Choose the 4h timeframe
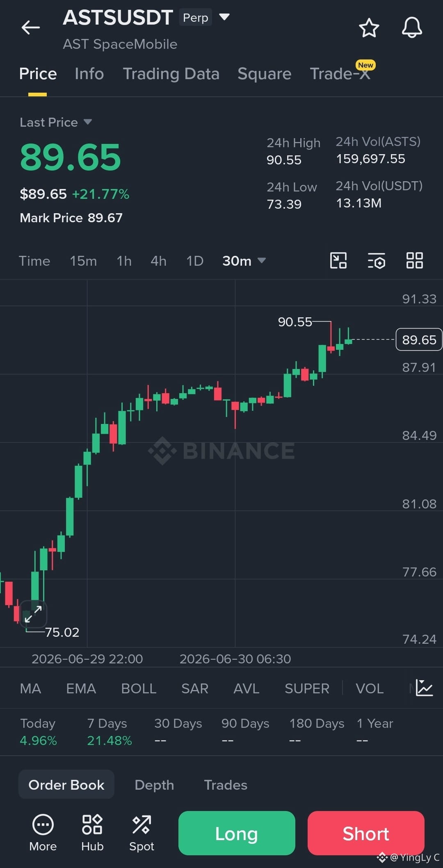443x868 pixels. pos(158,261)
